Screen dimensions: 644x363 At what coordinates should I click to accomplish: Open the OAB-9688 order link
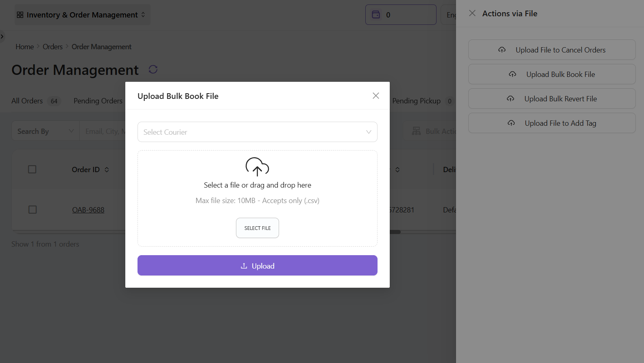click(x=88, y=210)
